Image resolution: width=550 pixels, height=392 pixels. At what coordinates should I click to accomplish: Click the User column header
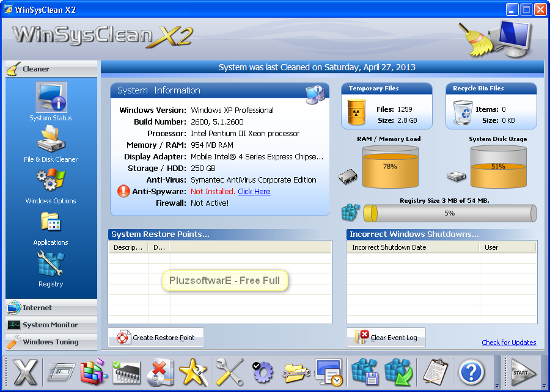[x=508, y=247]
